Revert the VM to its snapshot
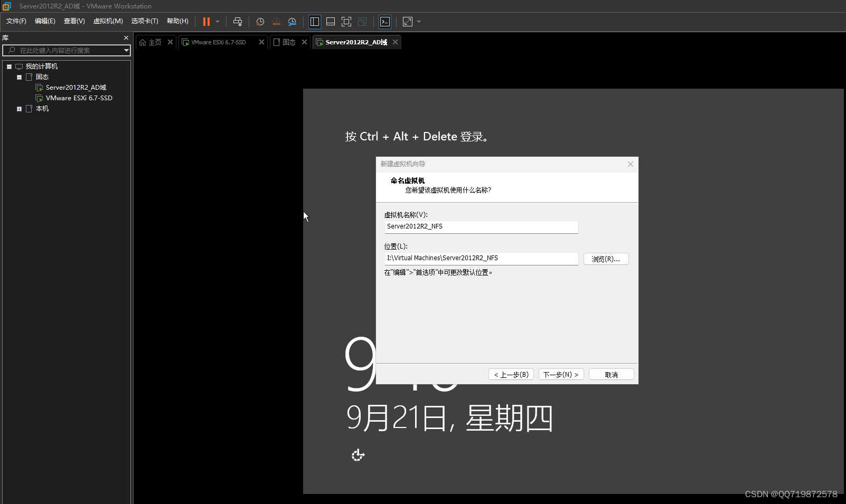 point(276,22)
